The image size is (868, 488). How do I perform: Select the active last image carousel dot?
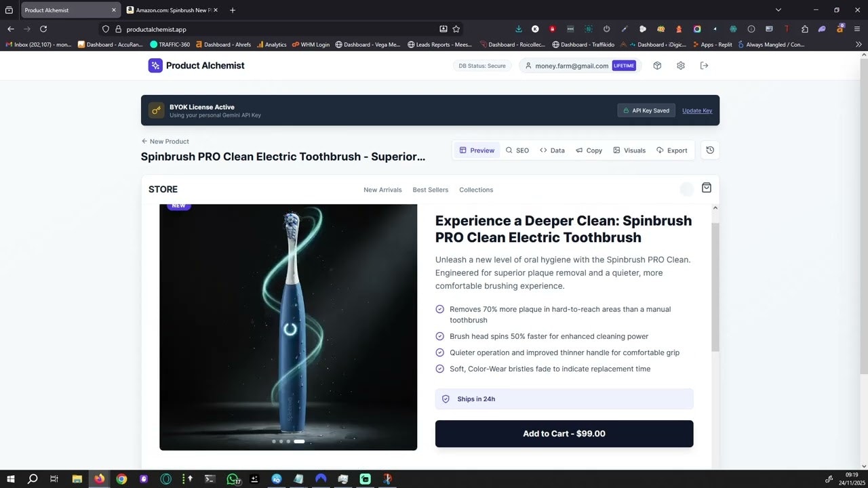(299, 441)
